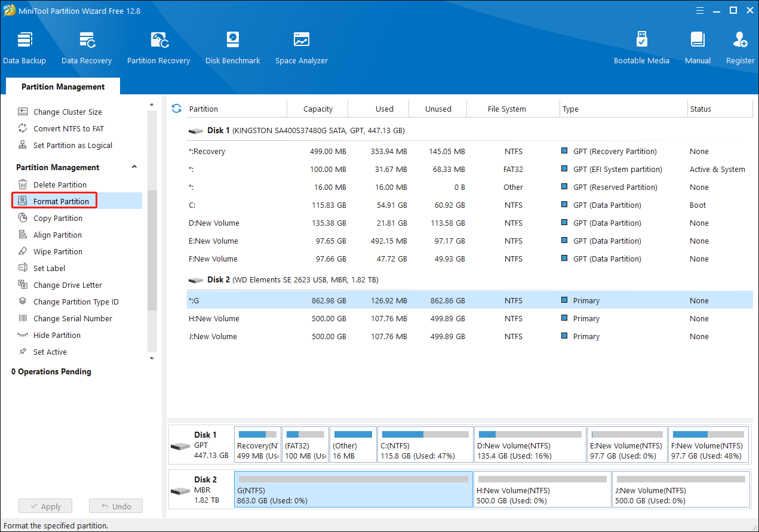
Task: Select the H:New Volume row
Action: coord(470,318)
